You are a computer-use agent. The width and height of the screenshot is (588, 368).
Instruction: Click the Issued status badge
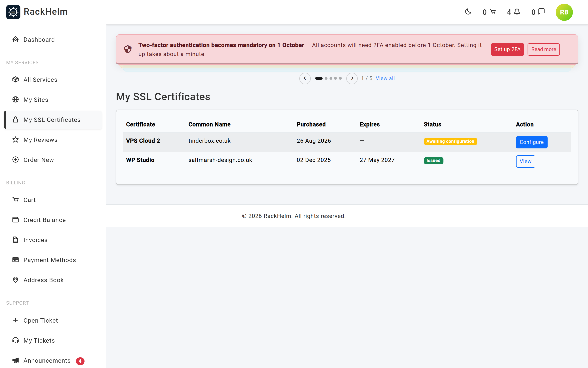coord(433,161)
